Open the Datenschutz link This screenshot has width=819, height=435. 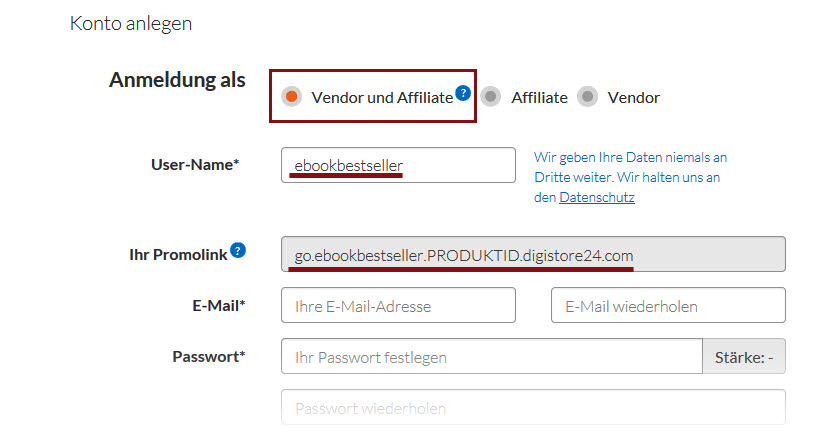(x=596, y=198)
